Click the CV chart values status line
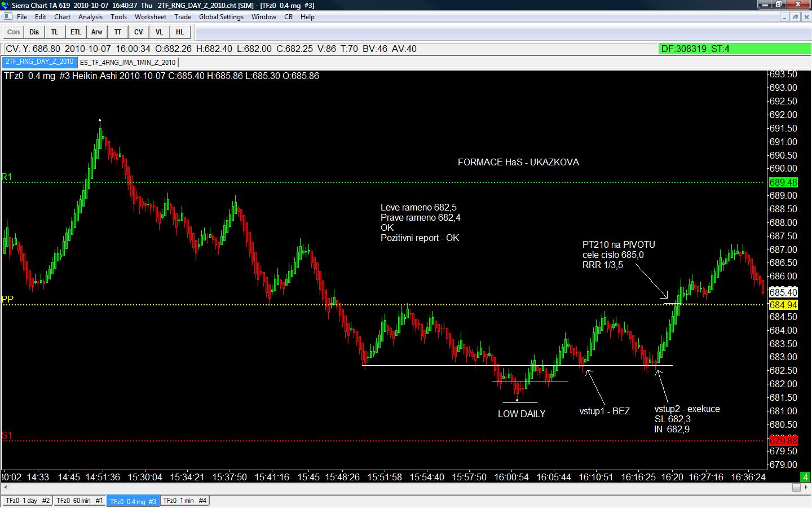This screenshot has height=508, width=812. coord(330,49)
